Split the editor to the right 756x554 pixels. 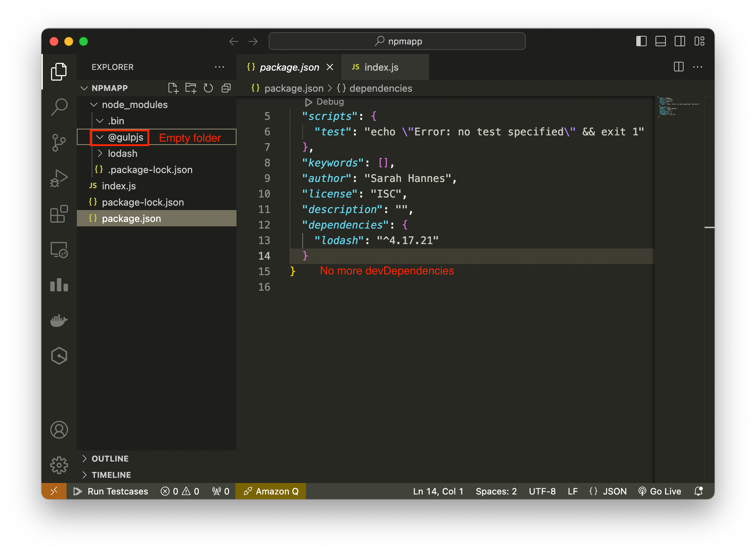pyautogui.click(x=679, y=67)
